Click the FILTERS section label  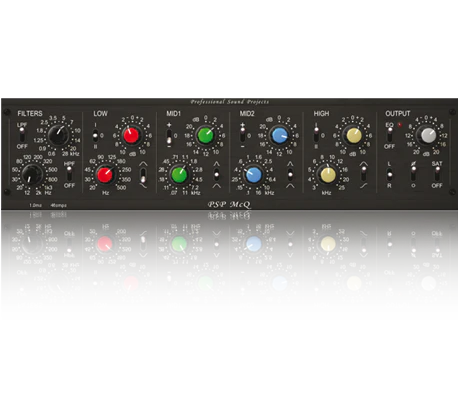pos(30,113)
